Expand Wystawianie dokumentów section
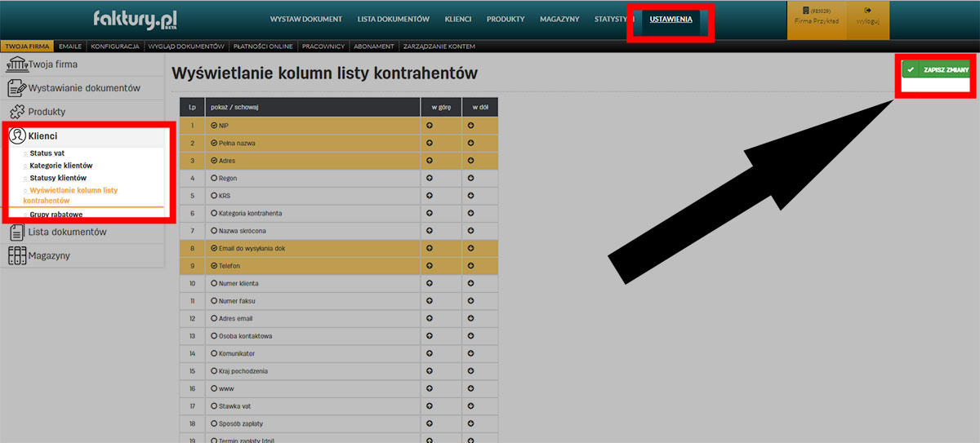This screenshot has width=980, height=443. (x=82, y=88)
